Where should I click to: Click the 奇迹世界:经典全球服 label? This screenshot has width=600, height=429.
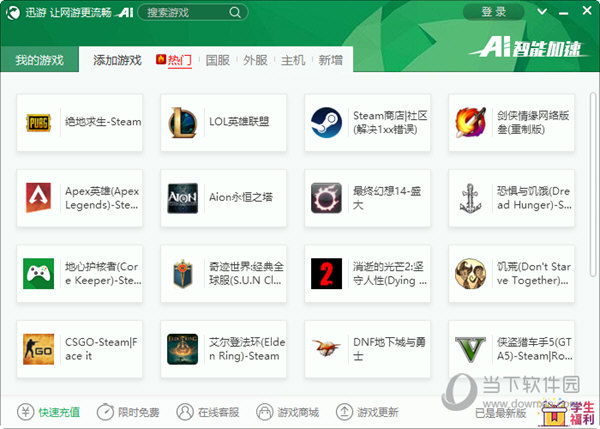[x=246, y=273]
